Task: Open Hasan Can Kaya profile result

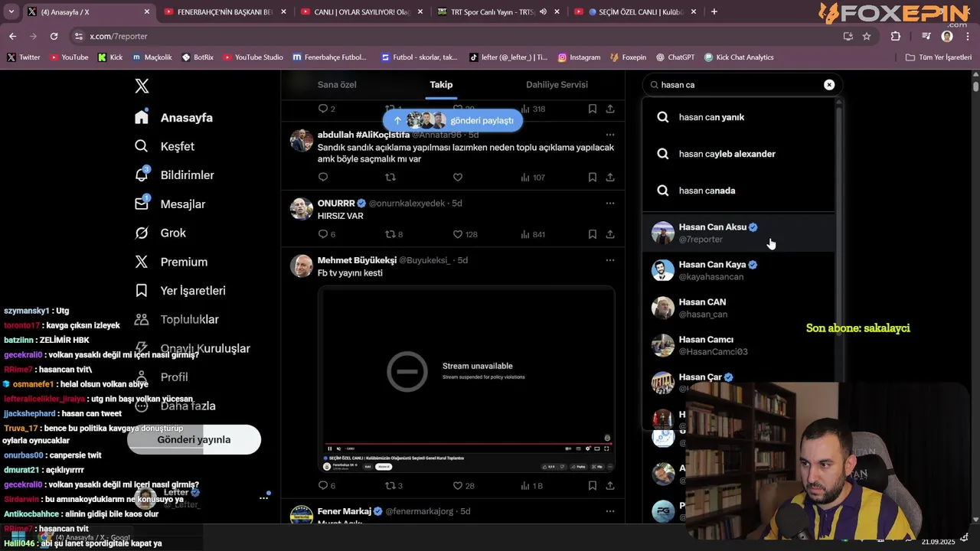Action: tap(739, 270)
